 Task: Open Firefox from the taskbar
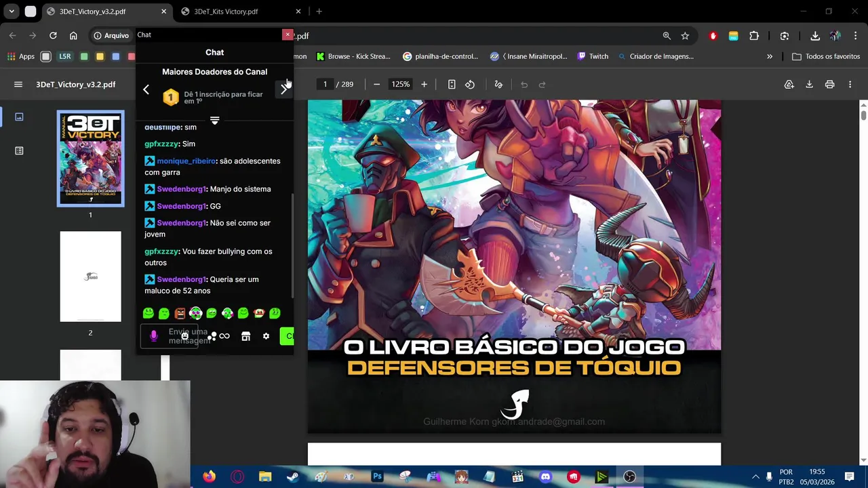click(209, 477)
